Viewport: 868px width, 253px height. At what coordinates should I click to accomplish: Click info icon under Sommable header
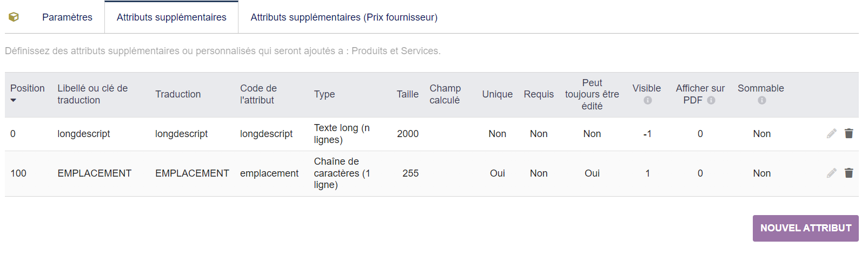point(761,100)
